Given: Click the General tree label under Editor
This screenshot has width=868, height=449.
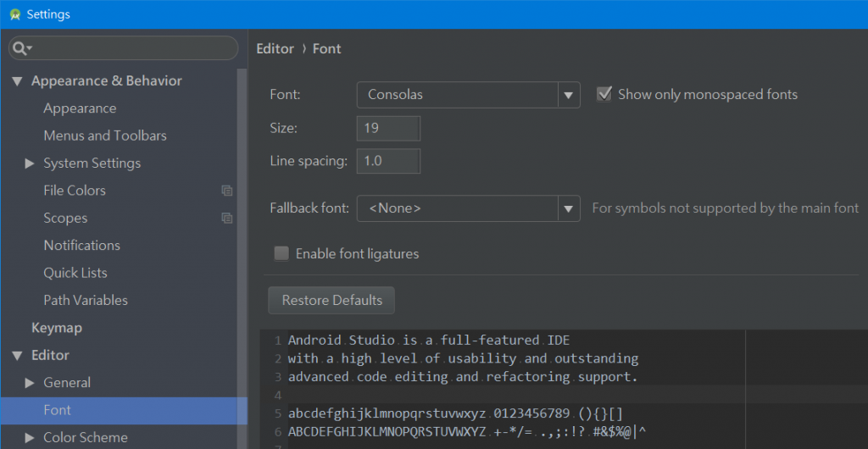Looking at the screenshot, I should click(67, 383).
